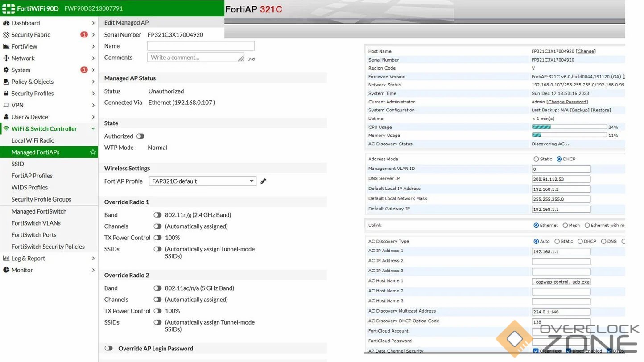This screenshot has width=644, height=362.
Task: Click the Dashboard icon in sidebar
Action: (x=6, y=23)
